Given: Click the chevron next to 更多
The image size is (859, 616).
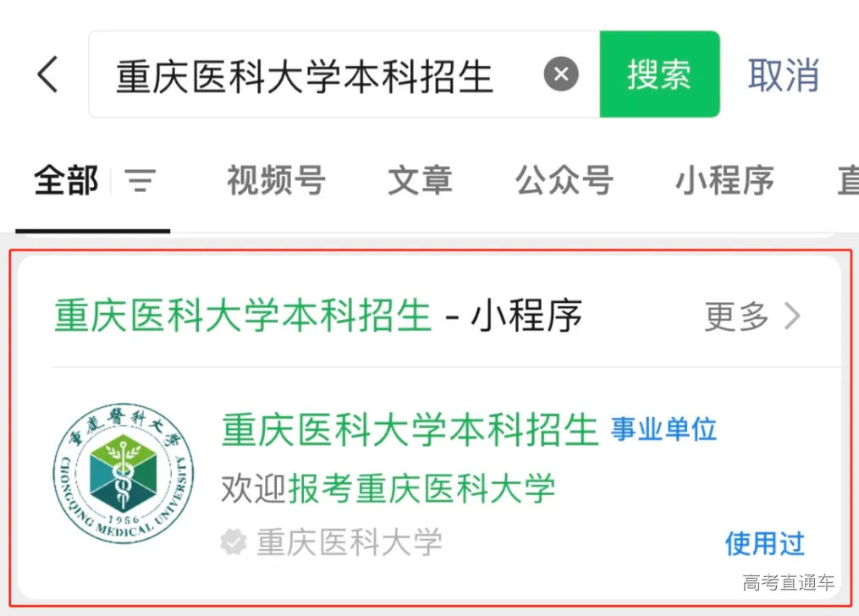Looking at the screenshot, I should pyautogui.click(x=793, y=316).
